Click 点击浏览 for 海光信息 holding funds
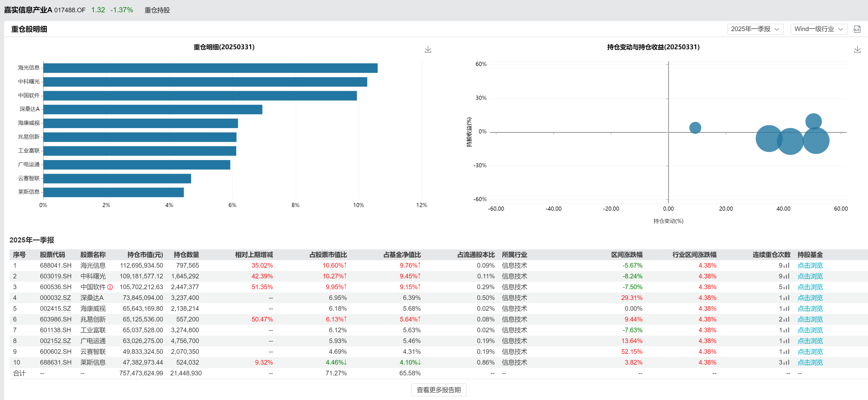Viewport: 868px width, 400px height. point(810,266)
